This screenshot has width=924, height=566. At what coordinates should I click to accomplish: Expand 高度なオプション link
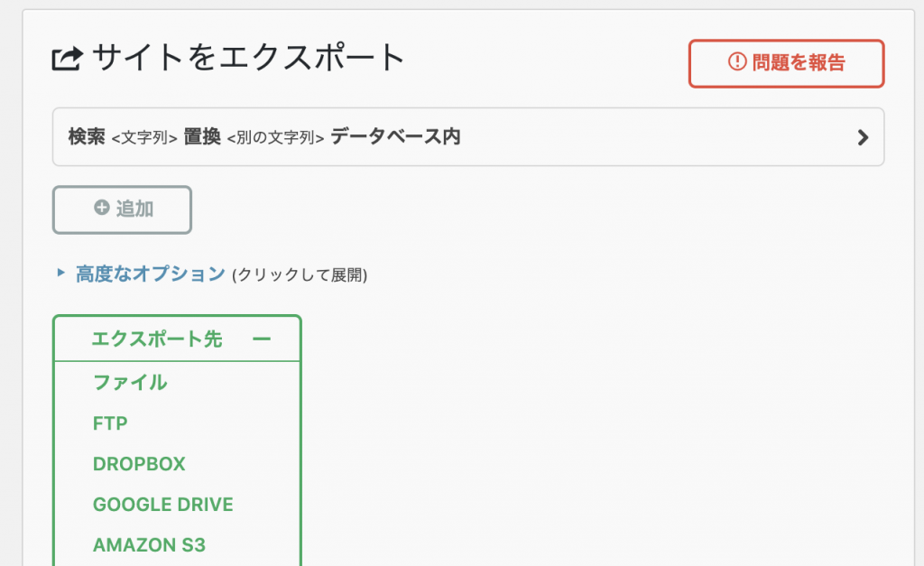pos(151,274)
